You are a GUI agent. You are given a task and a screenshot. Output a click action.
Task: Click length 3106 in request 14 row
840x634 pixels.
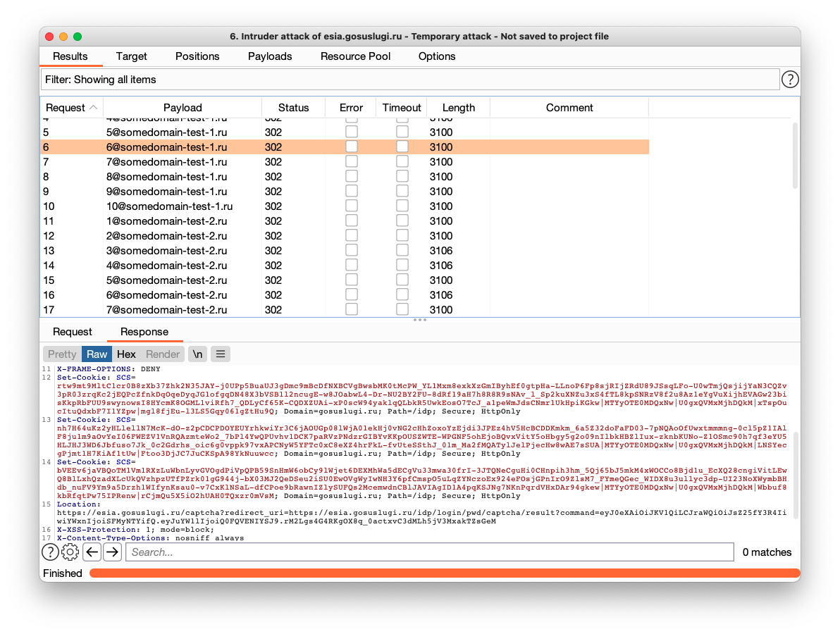[441, 266]
